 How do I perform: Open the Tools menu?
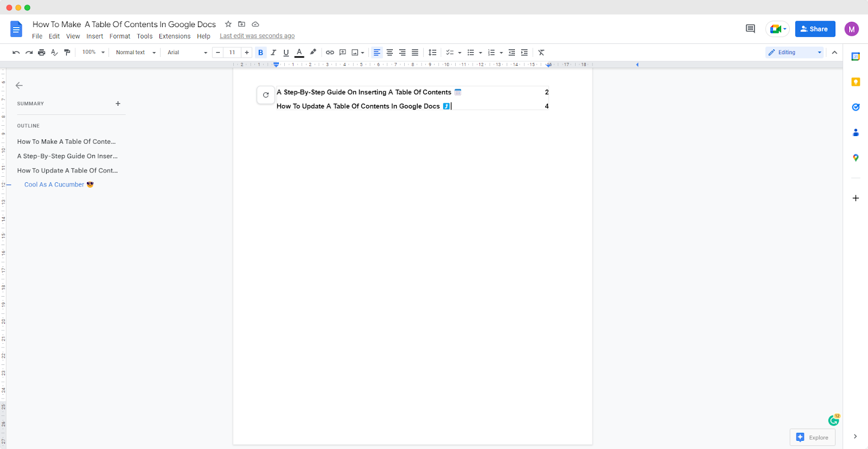point(145,36)
